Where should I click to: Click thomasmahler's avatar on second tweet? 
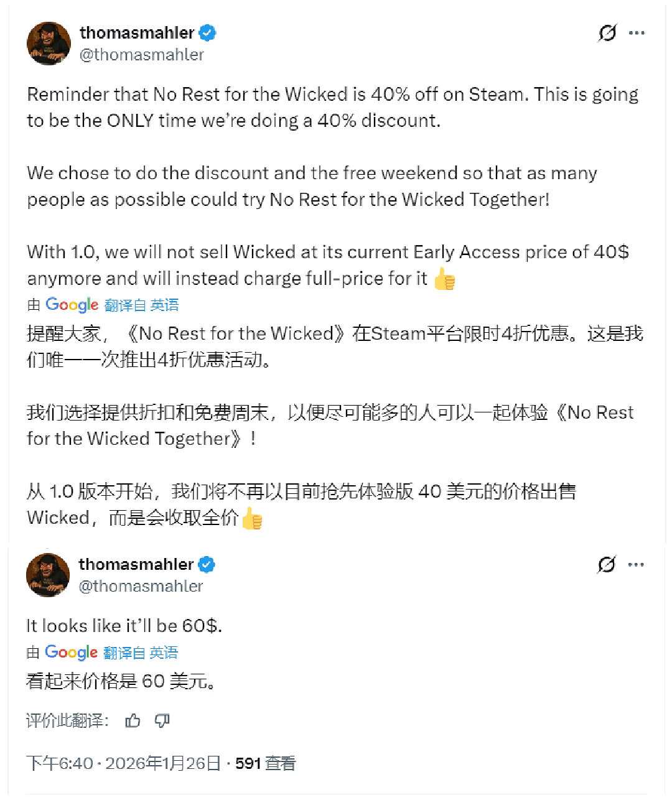[x=48, y=575]
